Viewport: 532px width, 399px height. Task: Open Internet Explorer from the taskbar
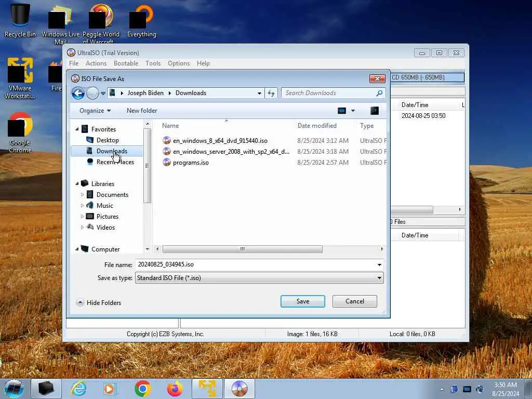point(79,389)
